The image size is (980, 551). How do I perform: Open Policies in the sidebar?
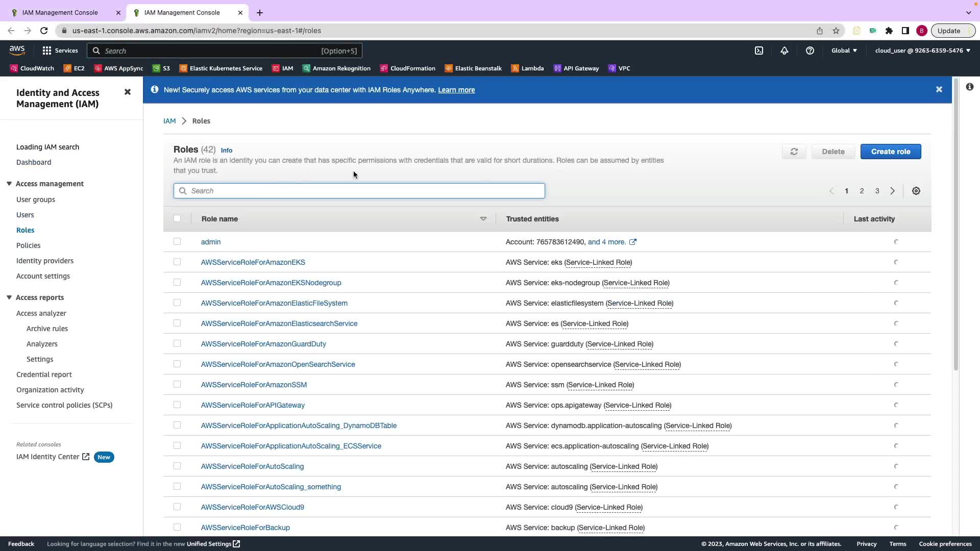click(x=28, y=245)
